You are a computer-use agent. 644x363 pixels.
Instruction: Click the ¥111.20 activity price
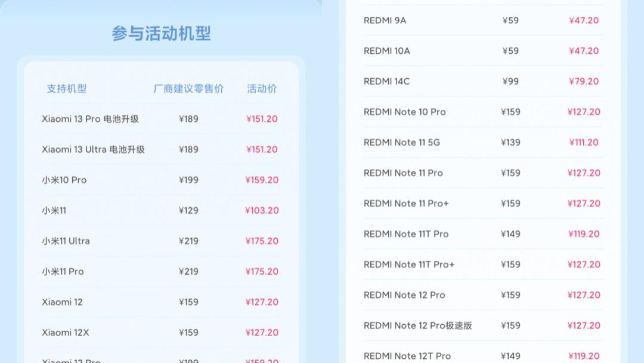[584, 142]
